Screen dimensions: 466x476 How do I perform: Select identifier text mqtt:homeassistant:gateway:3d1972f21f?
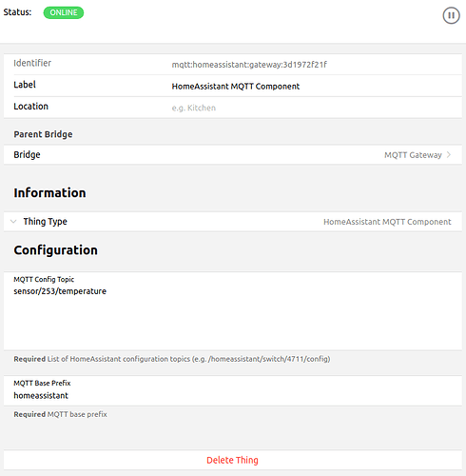click(x=249, y=65)
